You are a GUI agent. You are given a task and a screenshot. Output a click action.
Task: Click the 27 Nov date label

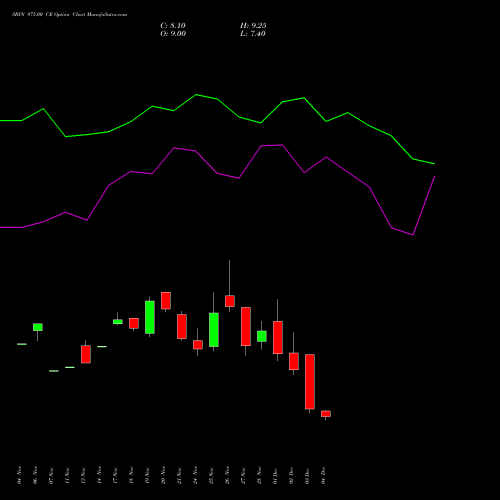(243, 475)
